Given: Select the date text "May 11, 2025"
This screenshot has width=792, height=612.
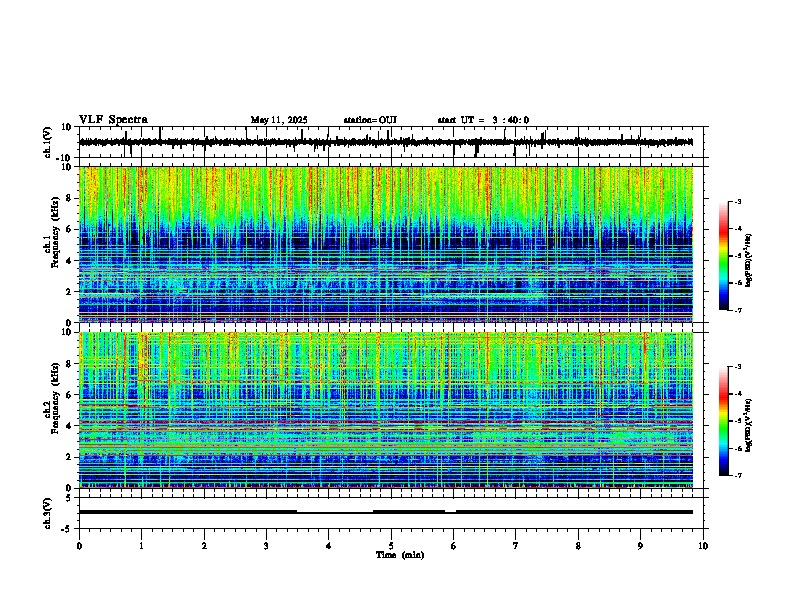Looking at the screenshot, I should click(279, 120).
